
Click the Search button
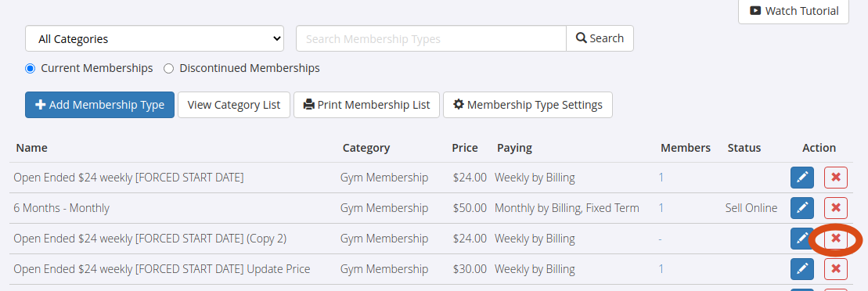click(600, 39)
